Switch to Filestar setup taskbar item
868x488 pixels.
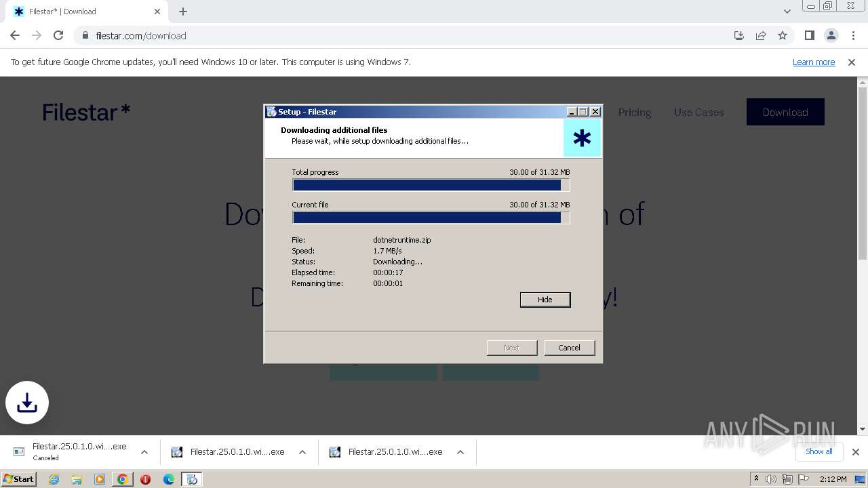click(x=192, y=479)
